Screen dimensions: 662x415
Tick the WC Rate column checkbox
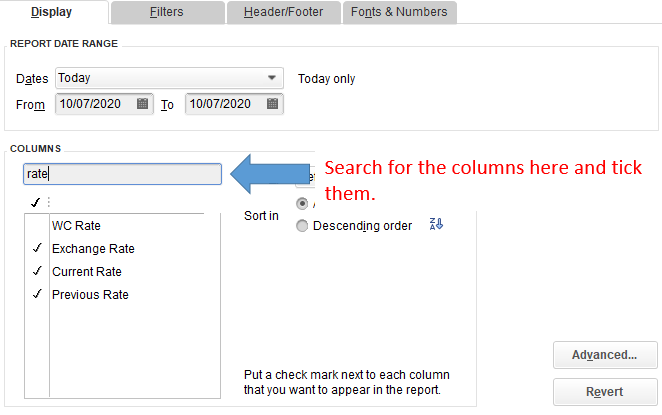click(x=37, y=225)
